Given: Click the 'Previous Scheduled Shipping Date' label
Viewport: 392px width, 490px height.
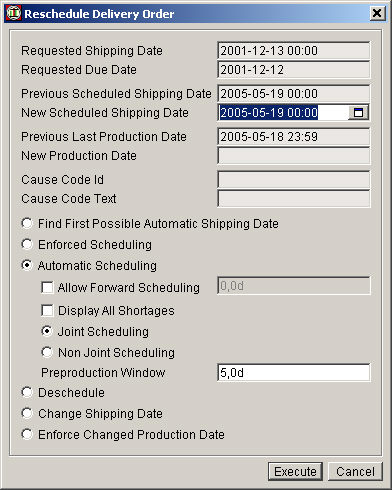Looking at the screenshot, I should coord(116,94).
